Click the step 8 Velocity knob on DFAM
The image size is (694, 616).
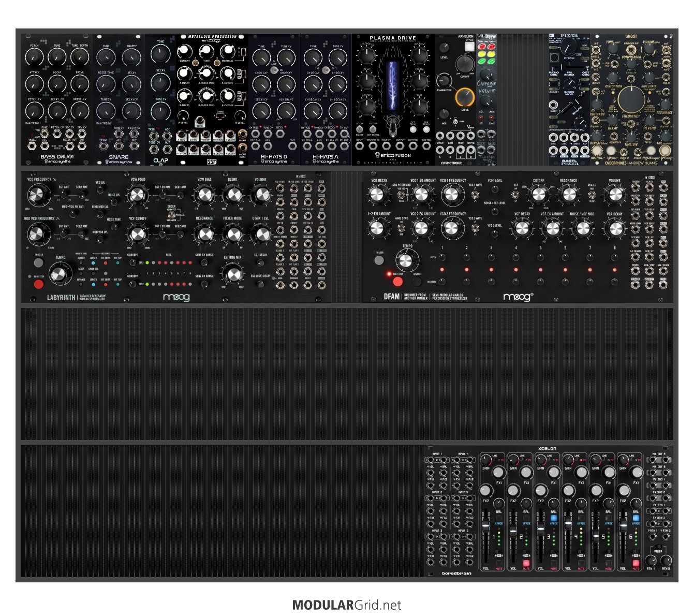[615, 282]
